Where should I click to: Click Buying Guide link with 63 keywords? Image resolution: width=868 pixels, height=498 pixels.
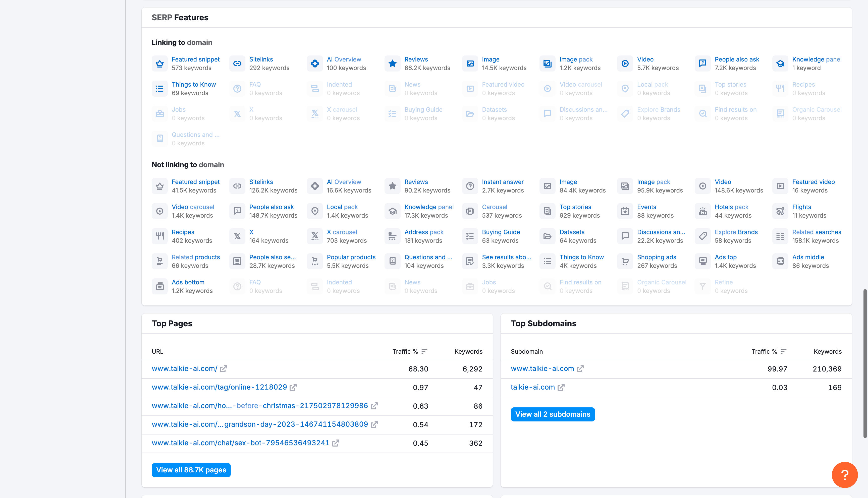pos(501,232)
